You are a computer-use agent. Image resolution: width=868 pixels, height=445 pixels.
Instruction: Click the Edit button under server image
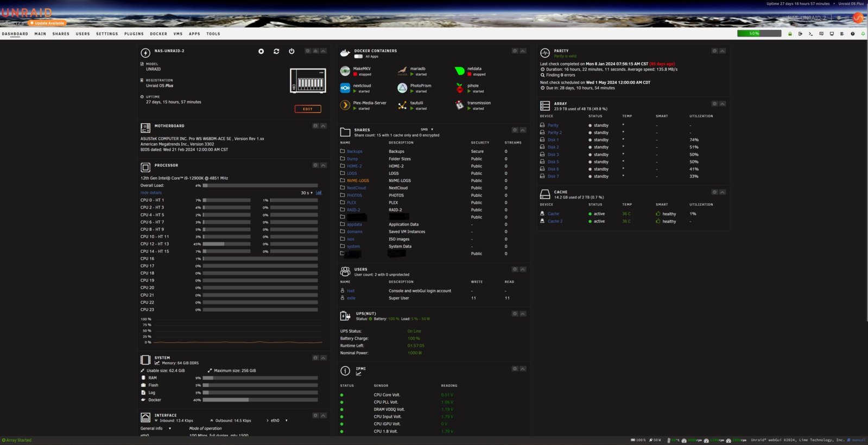(x=308, y=109)
